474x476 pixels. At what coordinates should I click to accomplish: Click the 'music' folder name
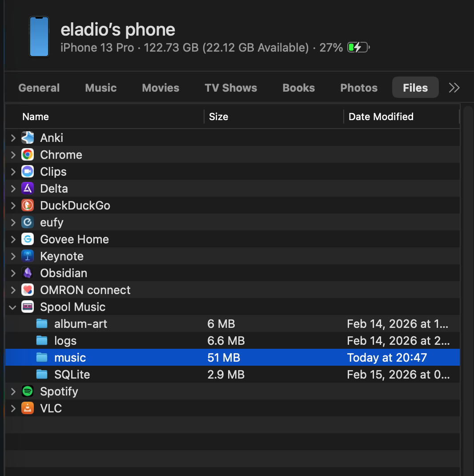[70, 358]
